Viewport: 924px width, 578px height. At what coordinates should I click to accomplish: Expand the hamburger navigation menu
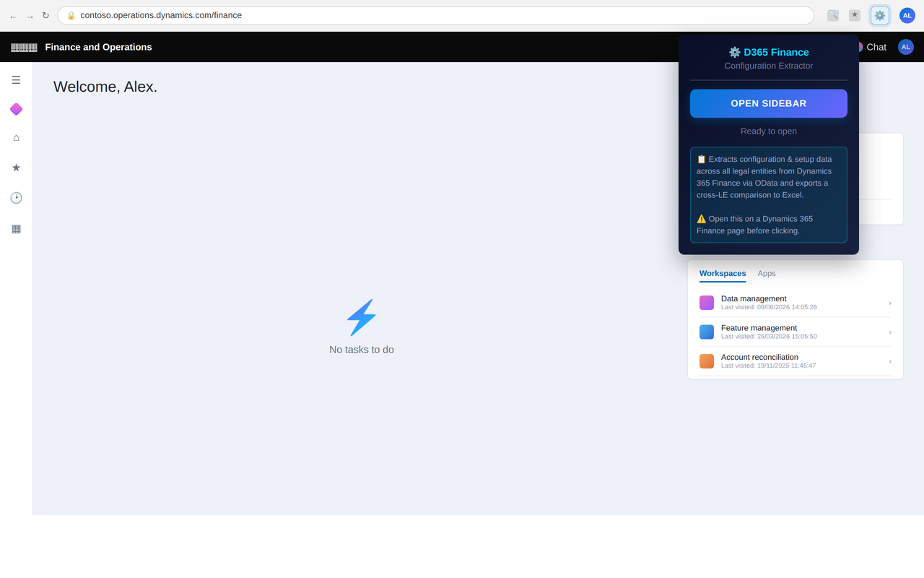click(x=16, y=79)
